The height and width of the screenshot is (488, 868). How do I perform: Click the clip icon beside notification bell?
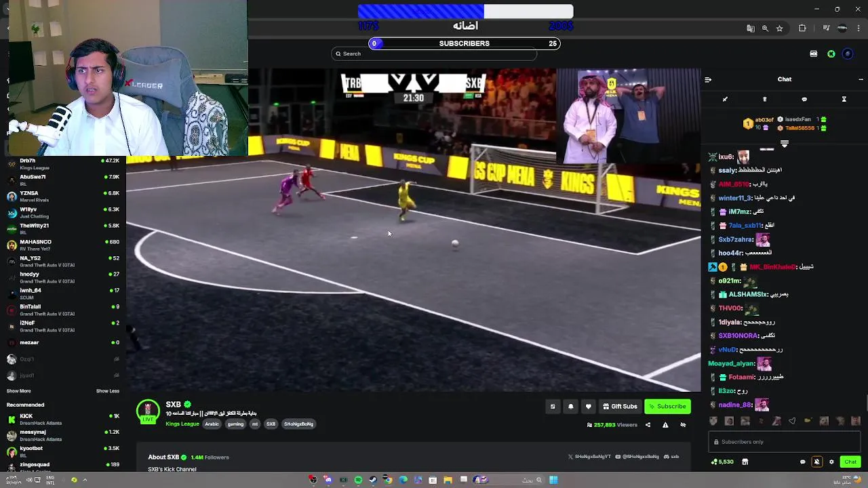tap(553, 407)
